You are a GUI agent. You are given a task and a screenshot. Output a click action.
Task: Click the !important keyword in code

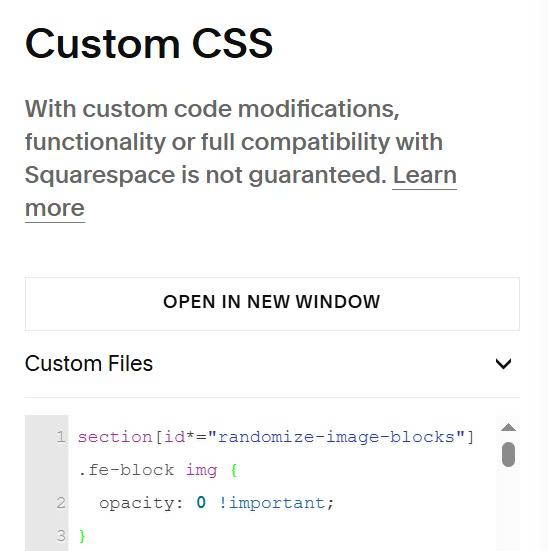tap(272, 504)
